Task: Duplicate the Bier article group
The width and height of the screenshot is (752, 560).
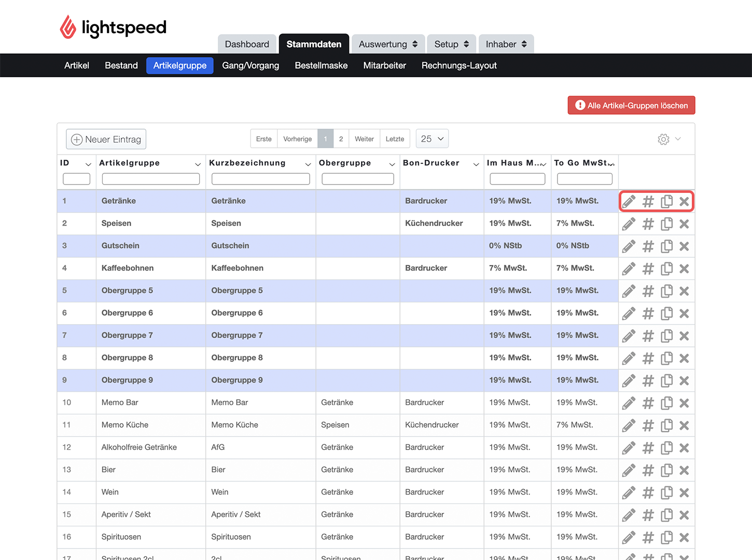Action: pos(666,470)
